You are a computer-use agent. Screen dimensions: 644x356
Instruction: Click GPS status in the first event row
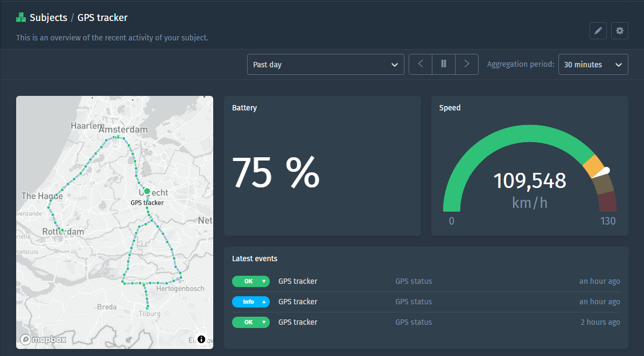click(x=414, y=281)
